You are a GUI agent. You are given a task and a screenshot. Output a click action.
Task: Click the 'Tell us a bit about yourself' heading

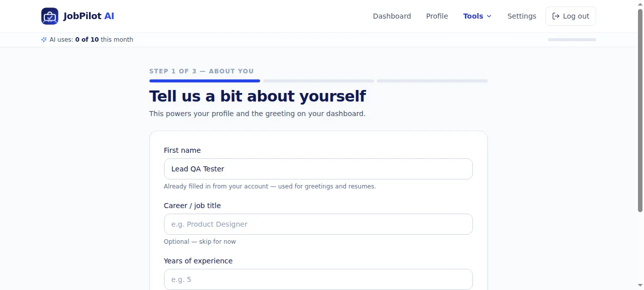point(258,96)
